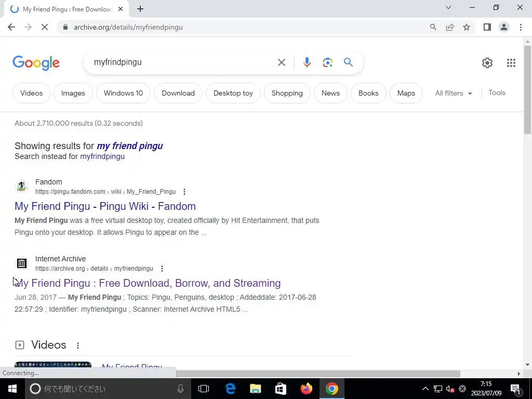
Task: Search by image with Google Lens
Action: click(327, 62)
